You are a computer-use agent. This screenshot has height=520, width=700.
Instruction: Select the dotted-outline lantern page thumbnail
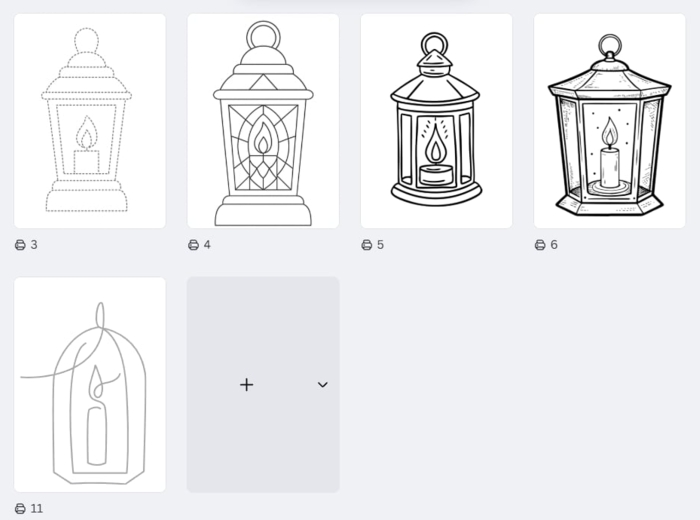pyautogui.click(x=90, y=121)
